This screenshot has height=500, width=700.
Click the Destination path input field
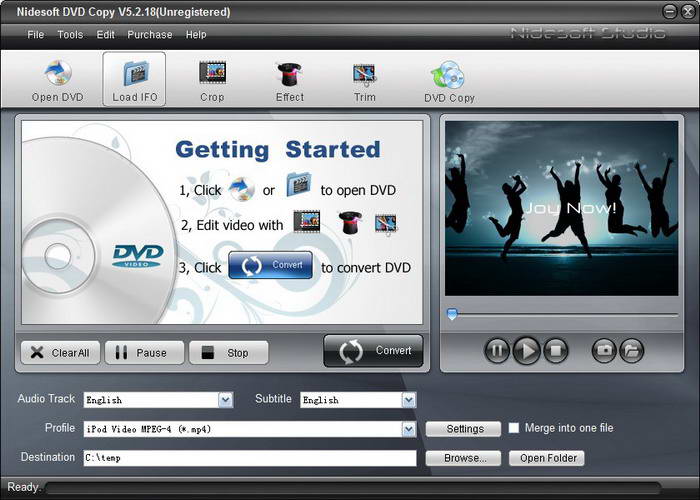(250, 458)
